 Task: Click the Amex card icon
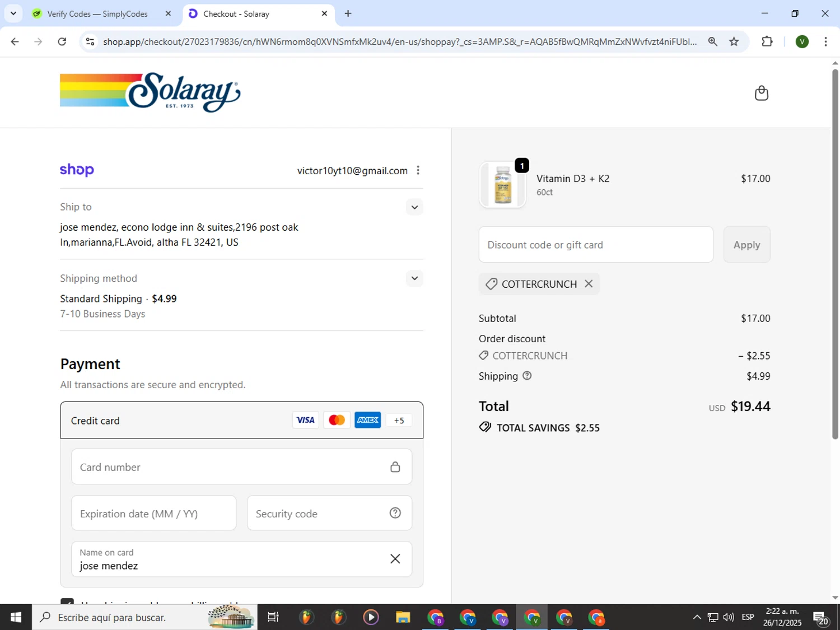(368, 420)
